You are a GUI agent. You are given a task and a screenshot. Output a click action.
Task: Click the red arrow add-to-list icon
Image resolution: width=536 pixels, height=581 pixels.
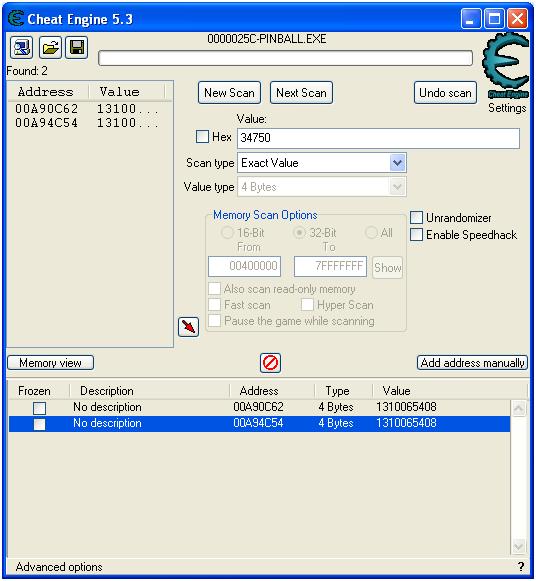click(x=189, y=327)
